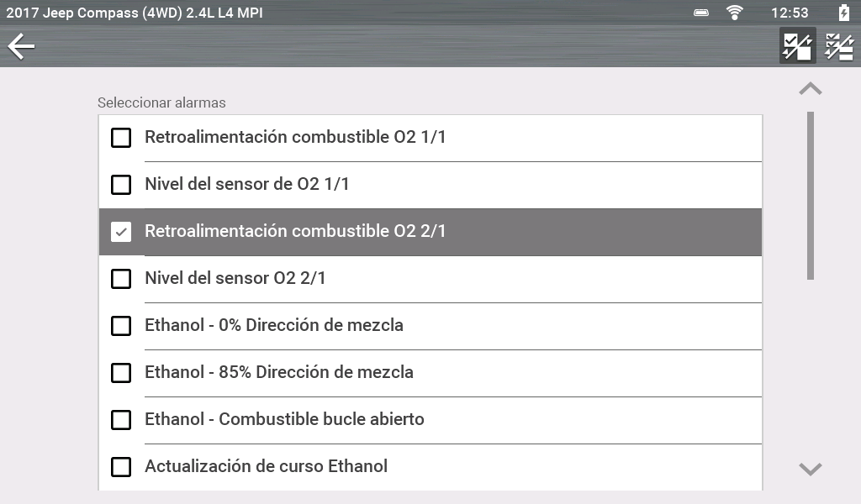Tick the Nivel del sensor O2 2/1 checkbox
Viewport: 861px width, 504px height.
(x=122, y=279)
